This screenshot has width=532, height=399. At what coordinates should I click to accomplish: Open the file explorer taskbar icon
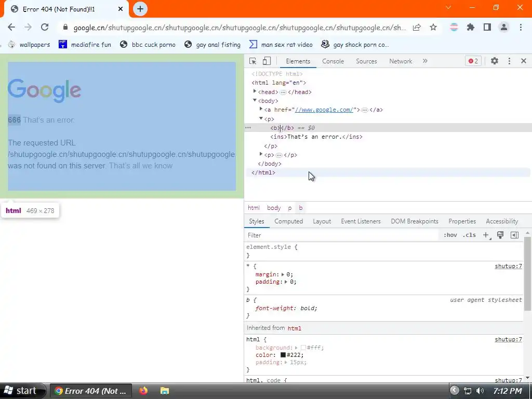click(x=165, y=391)
